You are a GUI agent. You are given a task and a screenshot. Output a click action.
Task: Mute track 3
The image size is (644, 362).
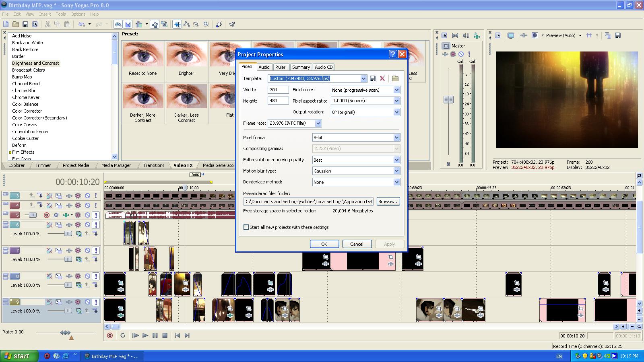click(x=87, y=196)
